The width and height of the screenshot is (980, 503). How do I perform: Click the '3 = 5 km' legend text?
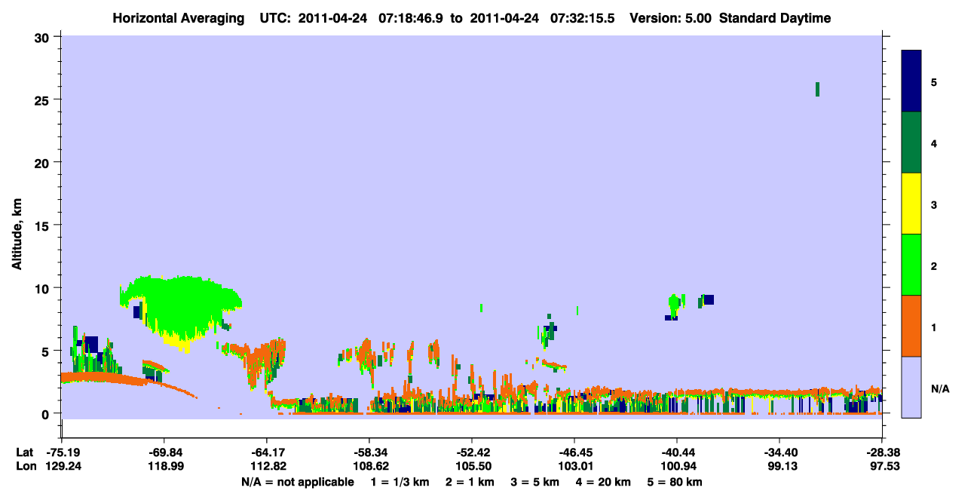(x=536, y=482)
